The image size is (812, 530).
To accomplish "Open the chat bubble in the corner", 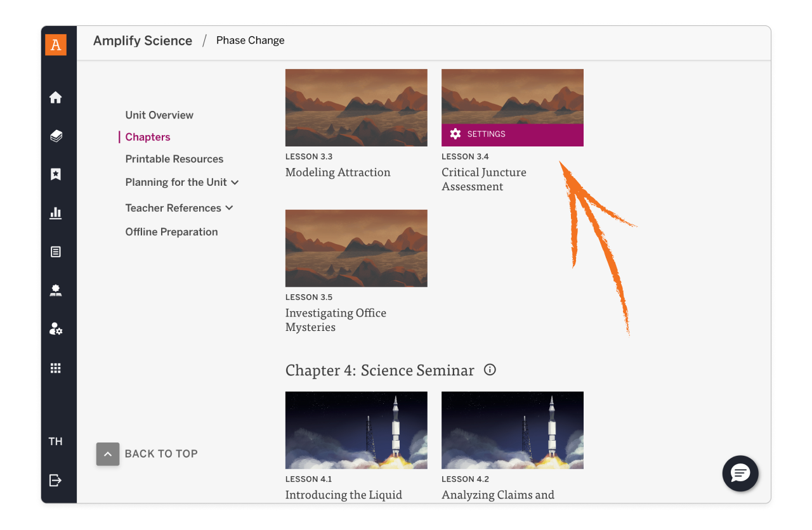I will [740, 474].
